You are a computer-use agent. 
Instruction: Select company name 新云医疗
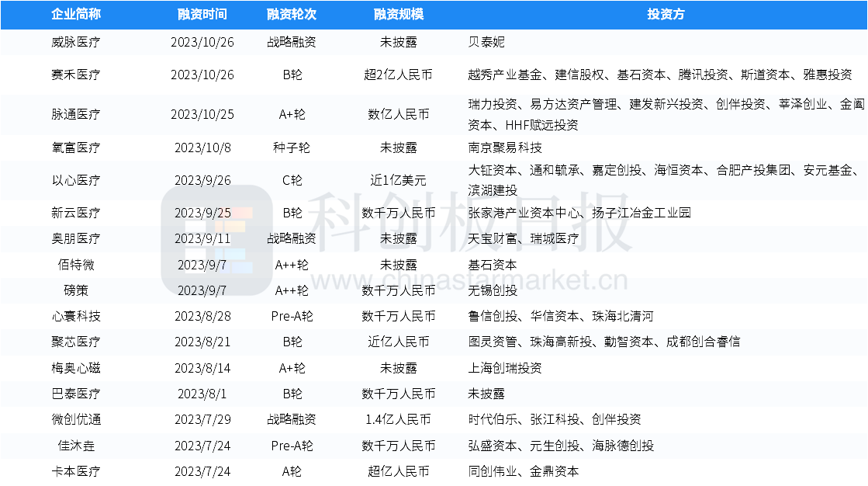(x=76, y=213)
